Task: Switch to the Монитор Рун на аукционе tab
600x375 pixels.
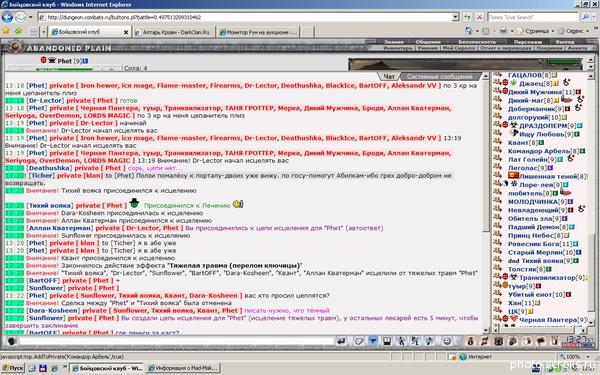Action: click(258, 32)
